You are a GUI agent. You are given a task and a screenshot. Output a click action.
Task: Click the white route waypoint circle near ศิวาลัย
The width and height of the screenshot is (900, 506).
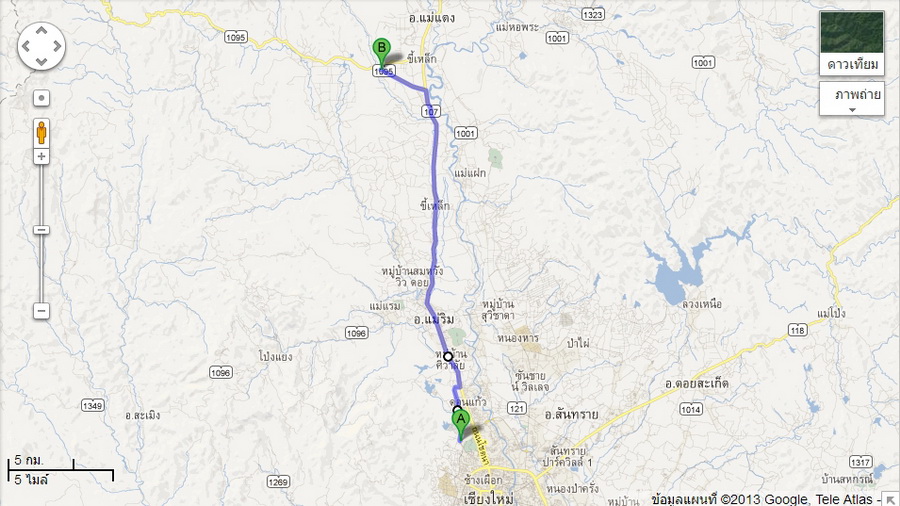click(448, 356)
